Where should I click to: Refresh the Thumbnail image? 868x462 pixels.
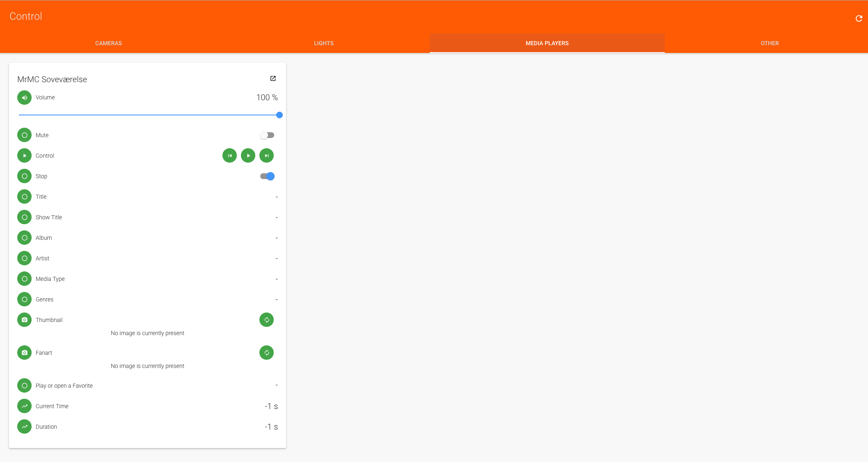(266, 319)
